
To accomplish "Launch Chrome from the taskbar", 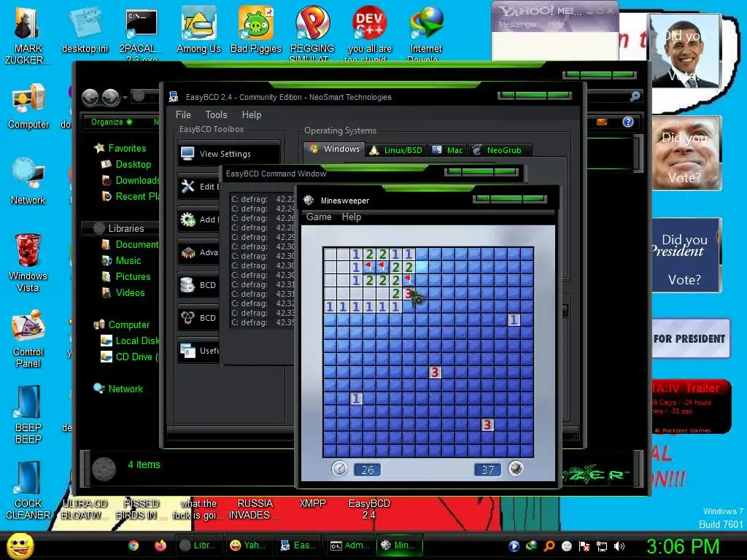I will [x=134, y=545].
